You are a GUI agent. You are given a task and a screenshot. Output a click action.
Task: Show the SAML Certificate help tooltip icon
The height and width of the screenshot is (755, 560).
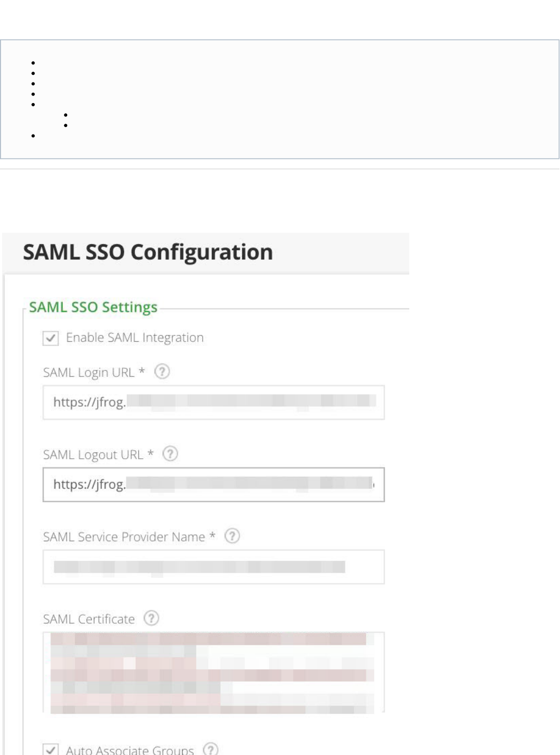point(151,618)
